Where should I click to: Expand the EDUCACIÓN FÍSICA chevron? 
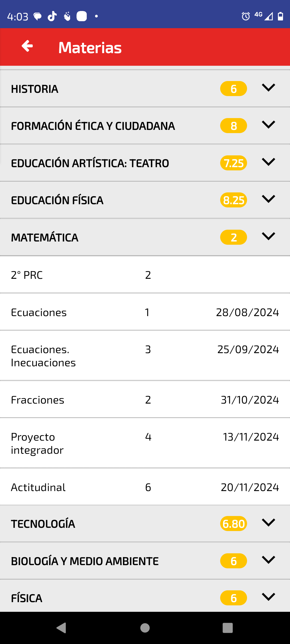point(268,199)
